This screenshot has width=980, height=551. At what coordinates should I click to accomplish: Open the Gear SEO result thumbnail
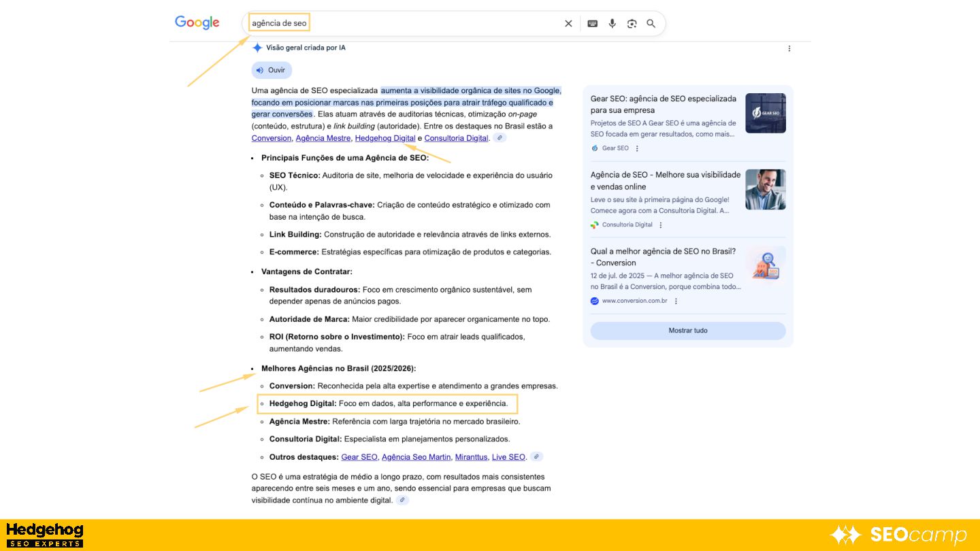click(x=766, y=113)
